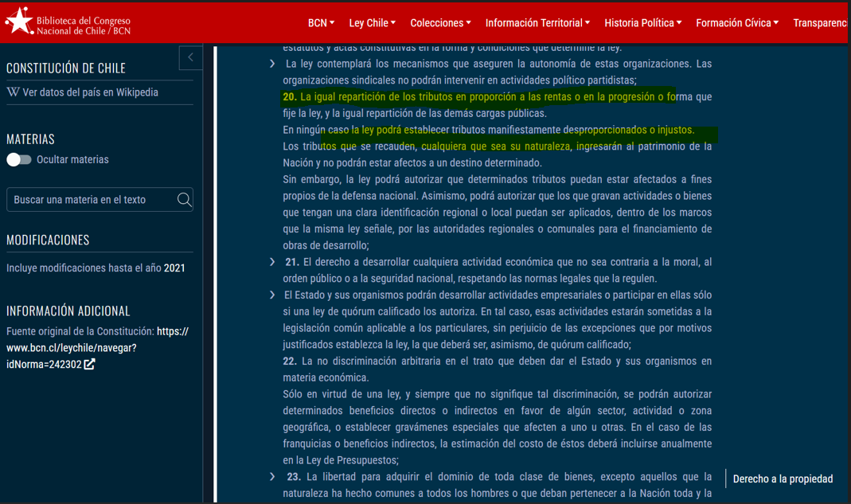Open the Transparencia menu item

(x=820, y=23)
